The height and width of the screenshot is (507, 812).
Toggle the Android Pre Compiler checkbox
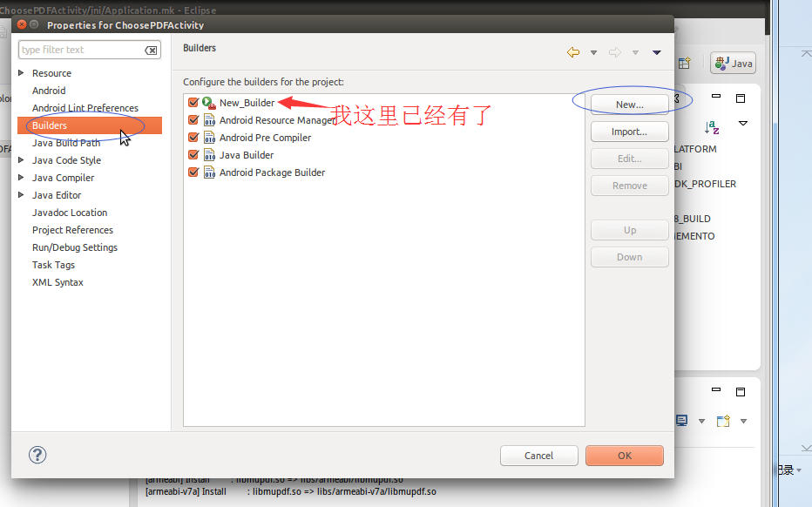point(193,138)
